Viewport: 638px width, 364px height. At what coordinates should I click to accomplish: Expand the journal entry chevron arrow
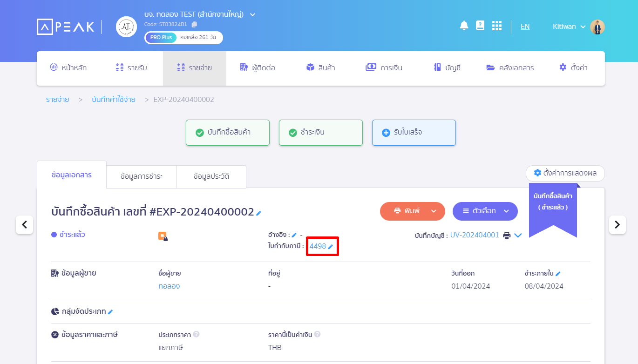point(518,236)
